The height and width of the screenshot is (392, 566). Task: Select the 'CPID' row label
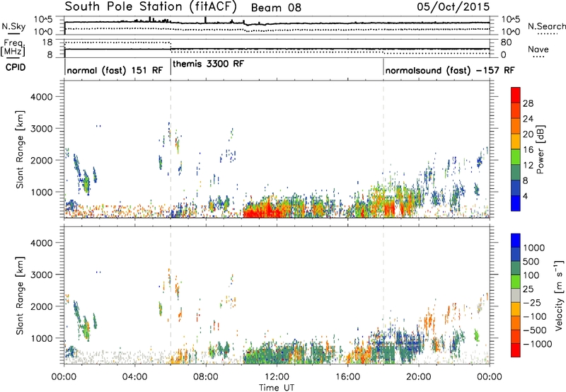(16, 67)
